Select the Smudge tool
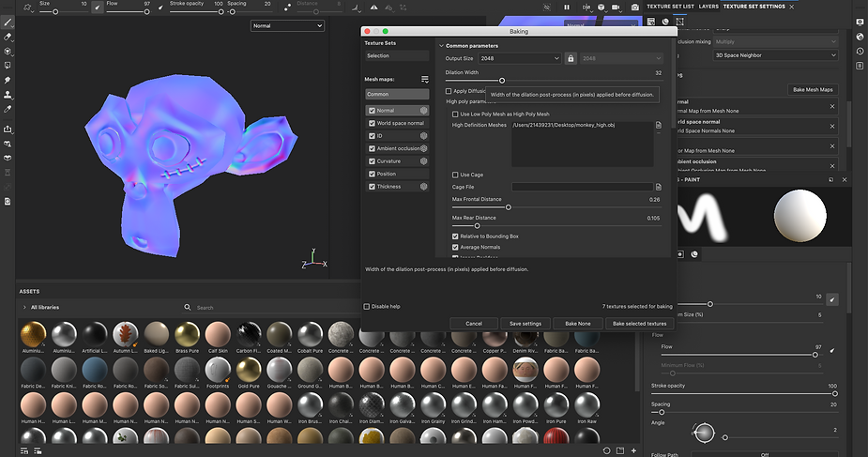This screenshot has width=868, height=457. click(x=8, y=80)
